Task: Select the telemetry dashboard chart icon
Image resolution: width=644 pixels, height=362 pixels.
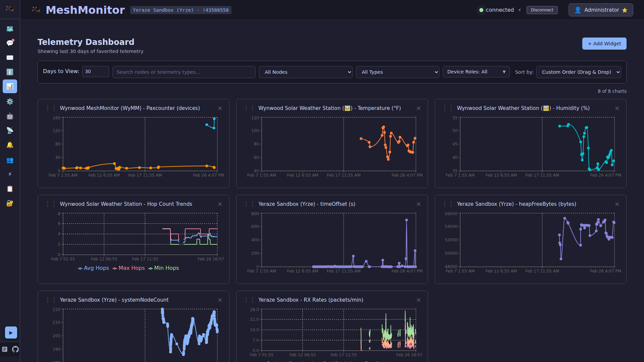Action: click(10, 86)
